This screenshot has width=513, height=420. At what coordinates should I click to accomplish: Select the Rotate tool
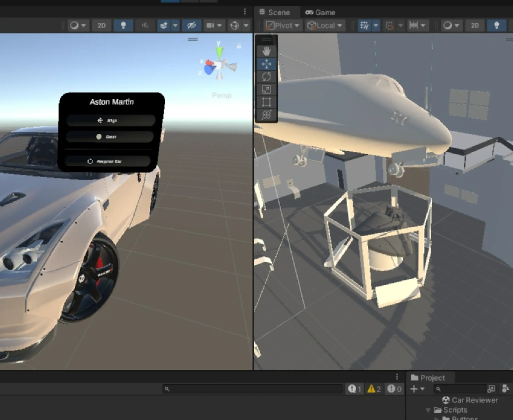(266, 77)
